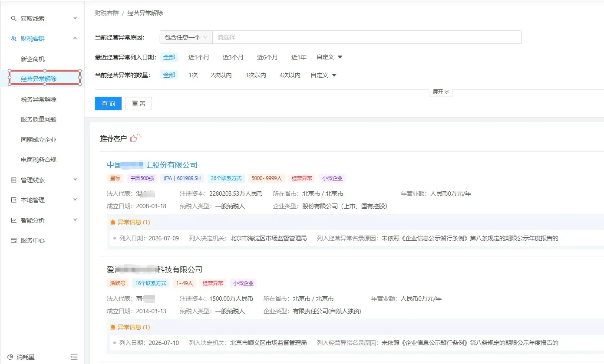Image resolution: width=604 pixels, height=364 pixels.
Task: Click thumbs-up icon beside 推荐客户
Action: click(x=135, y=138)
